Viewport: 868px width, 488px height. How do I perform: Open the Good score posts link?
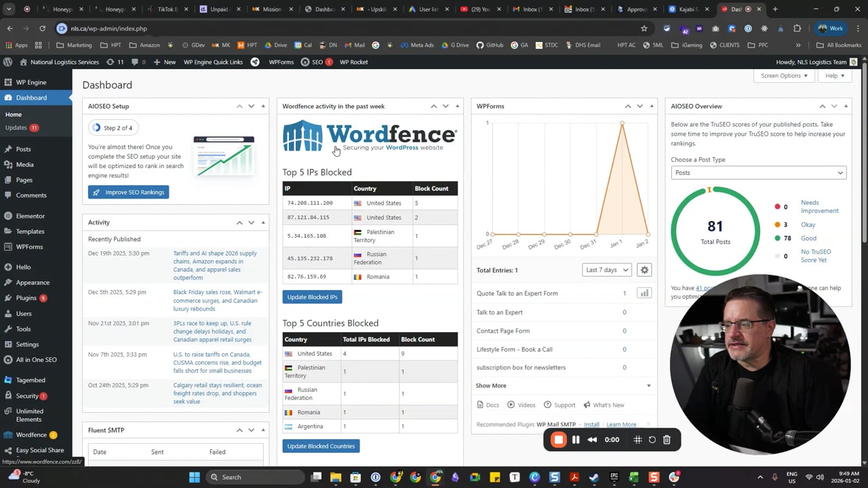[x=808, y=238]
